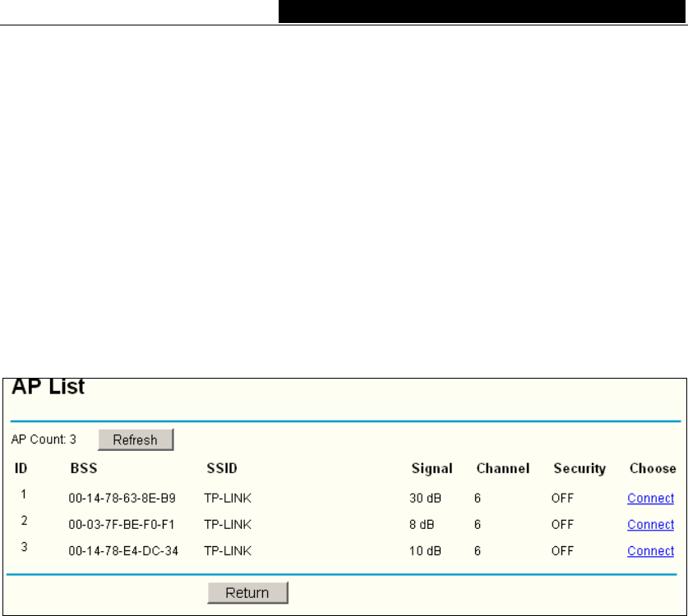Connect to AP 00-03-7F-BE-F0-F1

tap(650, 524)
